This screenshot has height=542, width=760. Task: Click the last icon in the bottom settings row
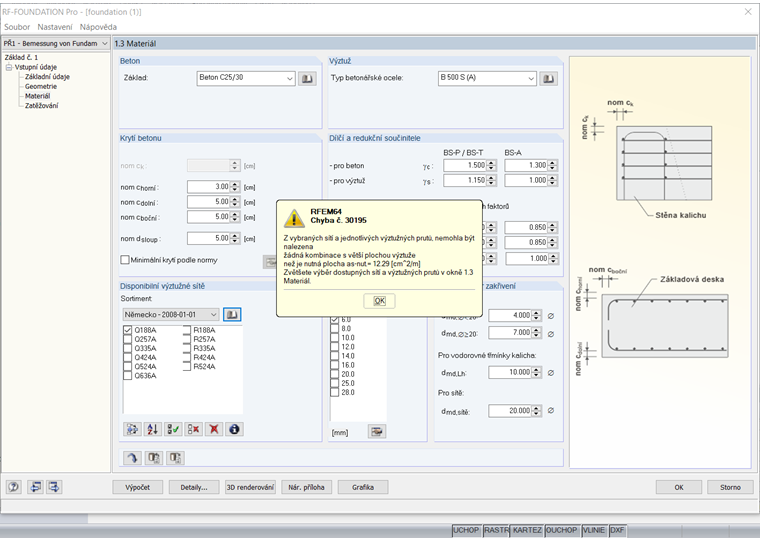175,458
